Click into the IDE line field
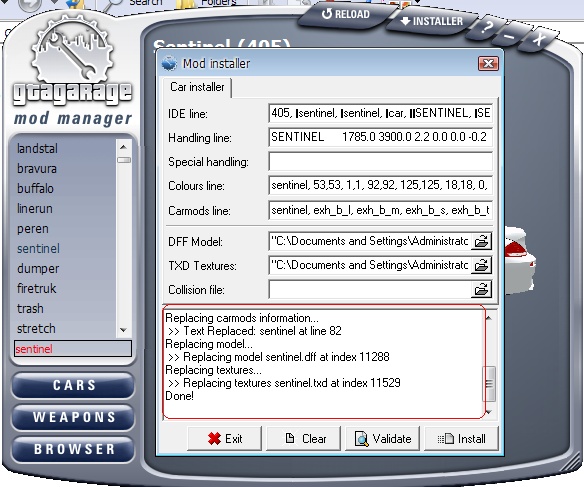584x487 pixels. [380, 113]
